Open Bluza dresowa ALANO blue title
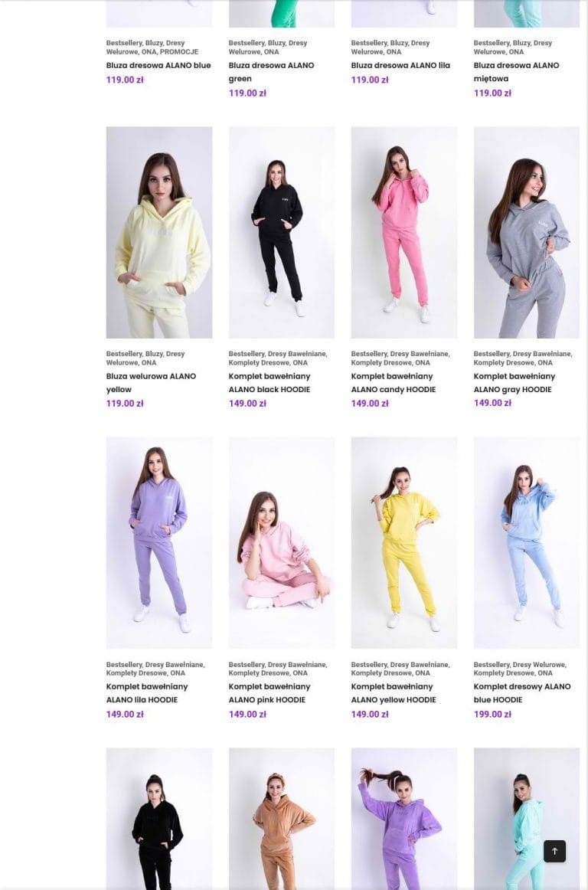588x890 pixels. (x=158, y=65)
